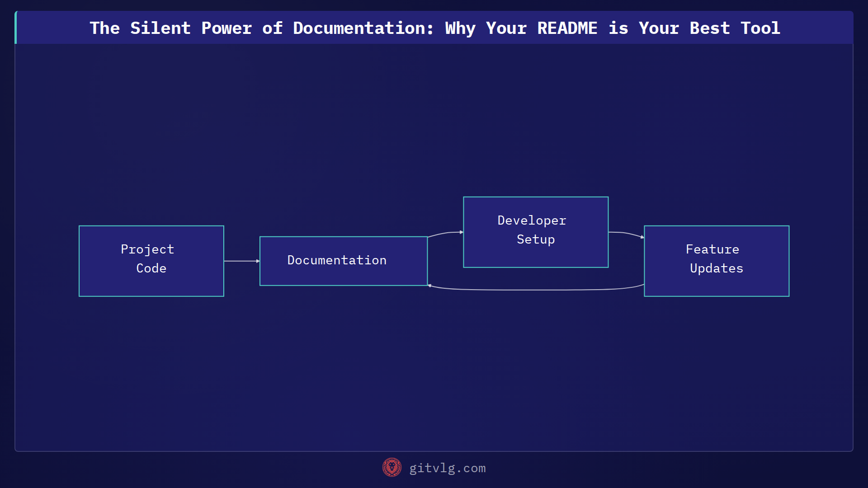Select the Documentation node
Image resolution: width=868 pixels, height=488 pixels.
point(344,261)
